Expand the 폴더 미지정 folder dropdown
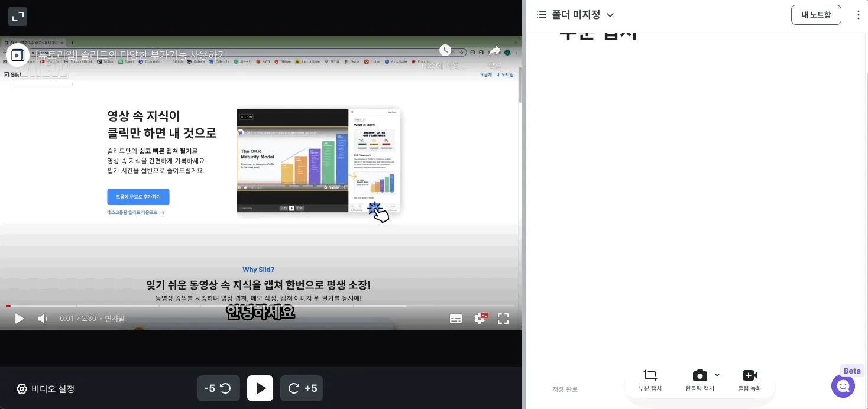Screen dimensions: 868x409 (611, 15)
